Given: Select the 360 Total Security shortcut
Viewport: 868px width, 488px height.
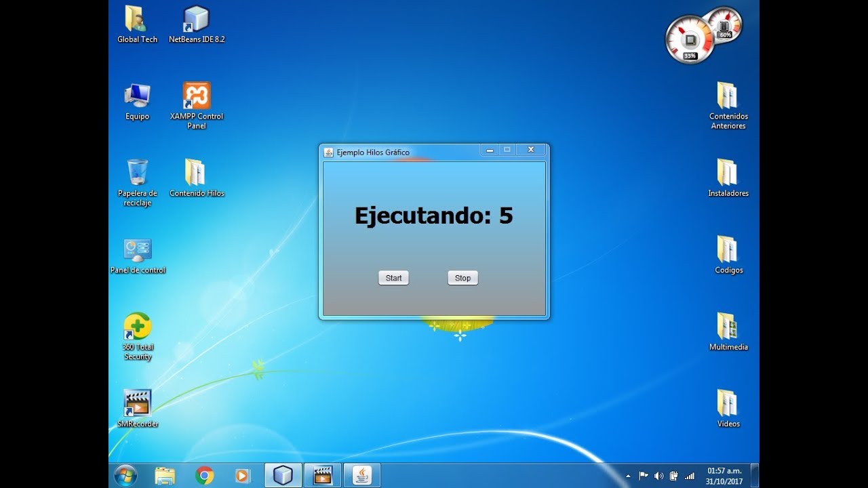Looking at the screenshot, I should 138,337.
